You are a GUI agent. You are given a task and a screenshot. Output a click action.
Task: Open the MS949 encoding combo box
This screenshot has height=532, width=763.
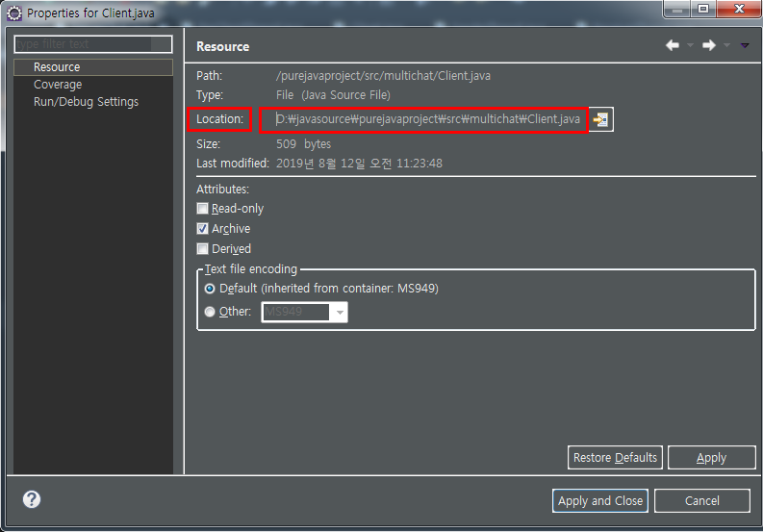tap(305, 312)
